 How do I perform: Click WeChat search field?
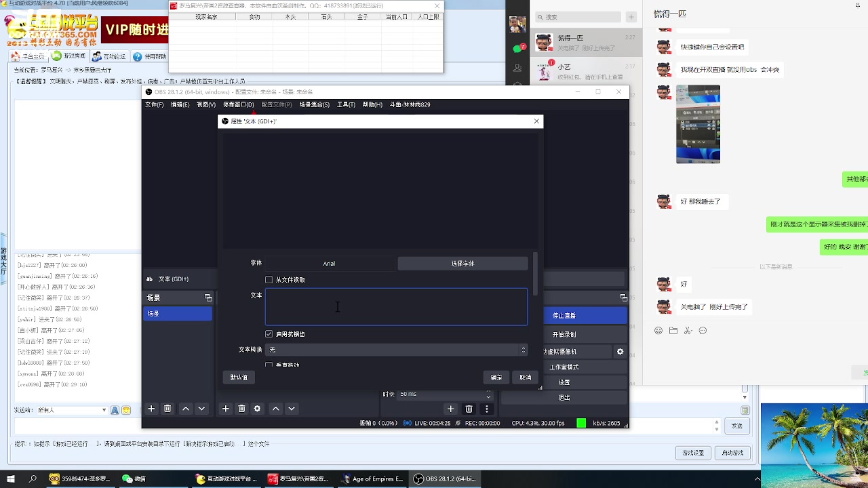577,17
